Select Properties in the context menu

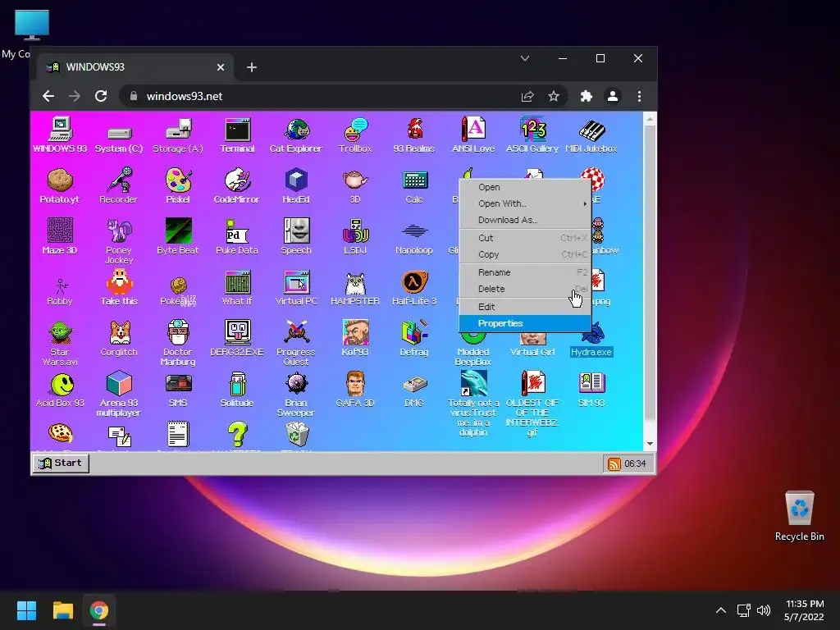525,323
